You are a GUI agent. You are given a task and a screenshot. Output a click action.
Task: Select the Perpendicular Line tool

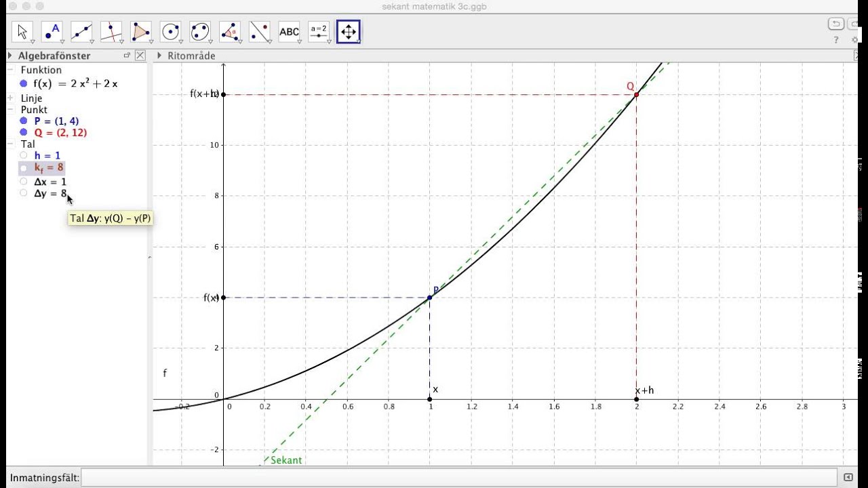[111, 32]
